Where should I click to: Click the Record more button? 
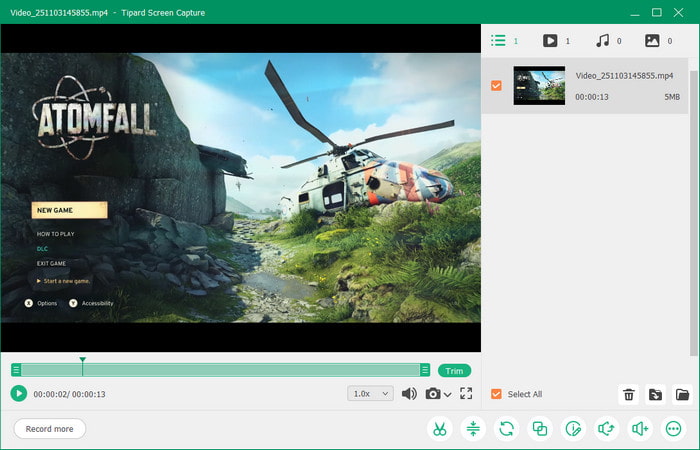(50, 429)
